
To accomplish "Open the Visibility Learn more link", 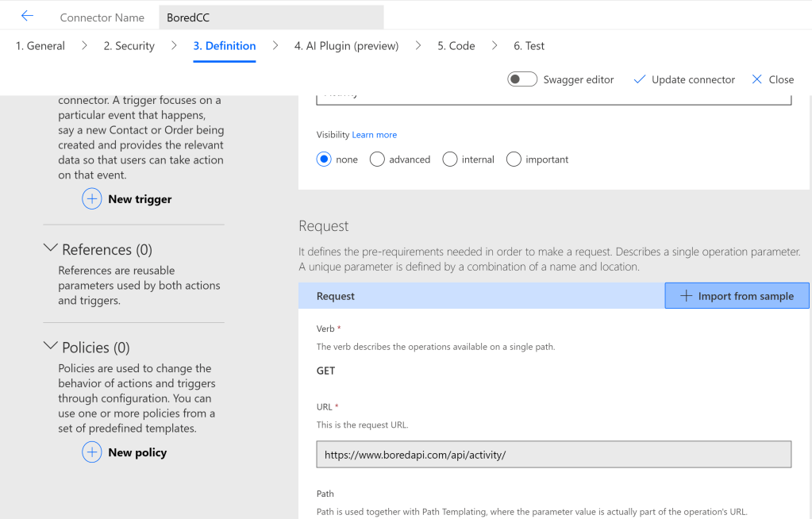I will (374, 135).
